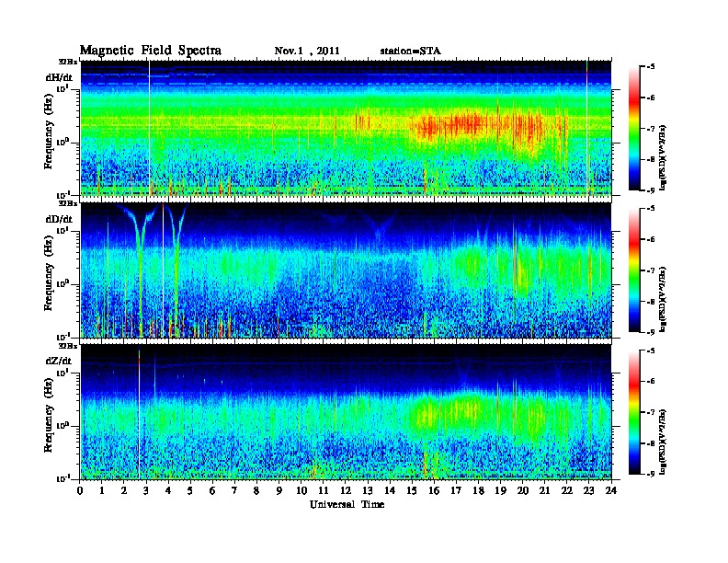
Task: Click the "32Hz" label atop dH/dt panel
Action: tap(68, 62)
